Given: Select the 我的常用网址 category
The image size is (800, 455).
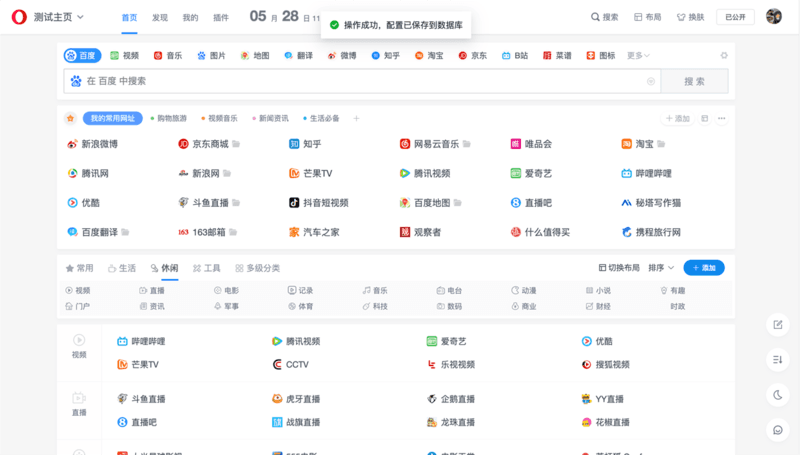Looking at the screenshot, I should 113,118.
